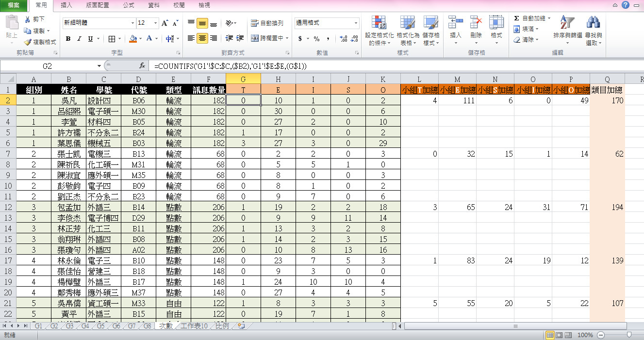The image size is (644, 340).
Task: Click the orientation (angled text) icon
Action: 230,23
